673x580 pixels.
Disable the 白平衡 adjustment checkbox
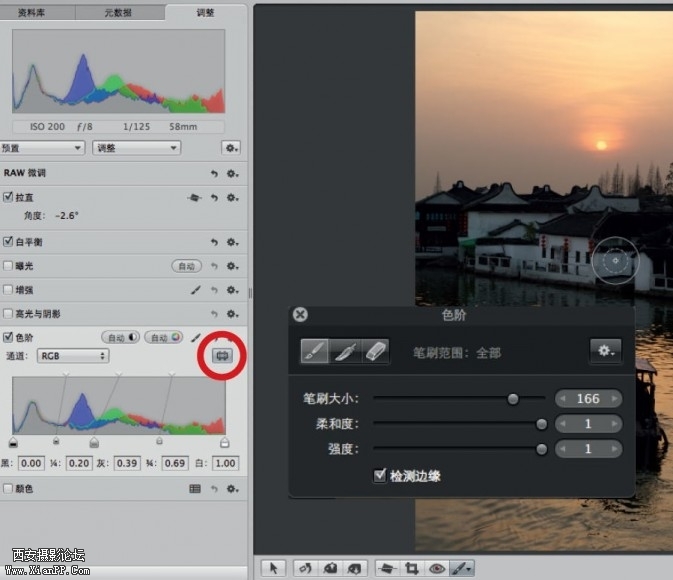point(9,242)
